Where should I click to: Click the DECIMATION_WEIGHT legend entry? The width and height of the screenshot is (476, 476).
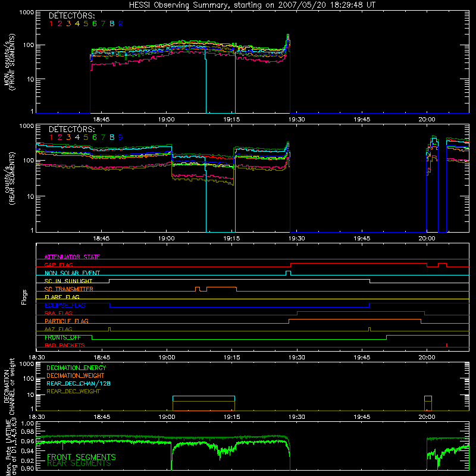76,375
